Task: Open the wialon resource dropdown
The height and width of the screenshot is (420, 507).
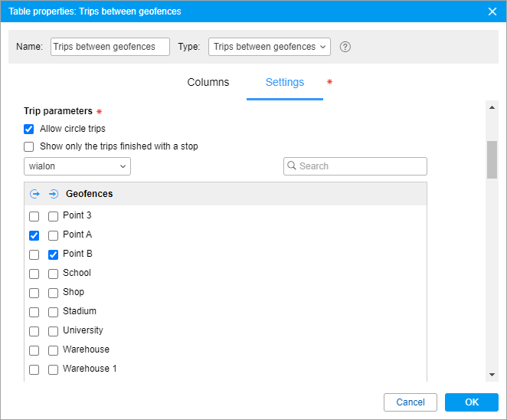Action: (x=77, y=166)
